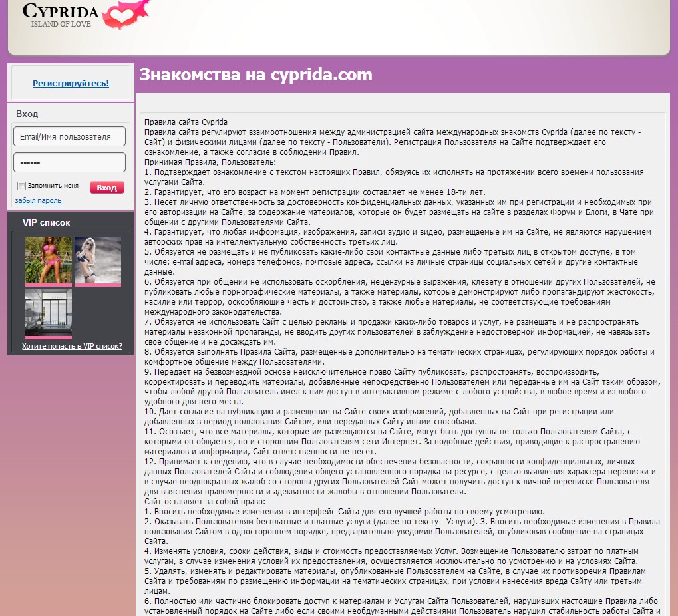The image size is (678, 616).
Task: Click the line Сайт оставляет за собой право:
Action: (205, 502)
